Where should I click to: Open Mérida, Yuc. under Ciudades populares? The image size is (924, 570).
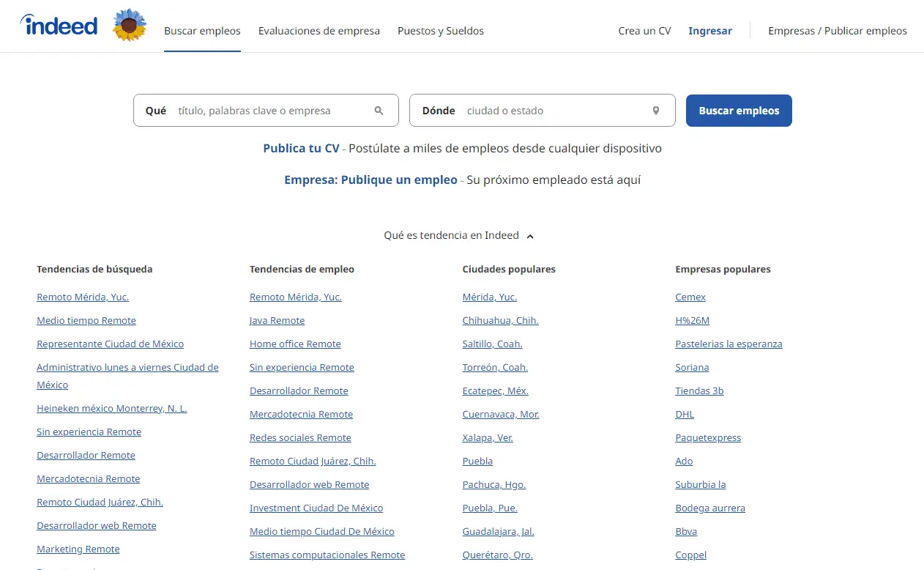490,297
